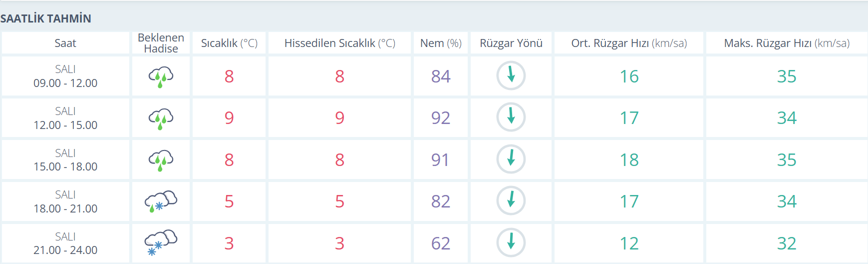Screen dimensions: 868x264
Task: Click the Hissedilen Sıcaklık column header
Action: (339, 43)
